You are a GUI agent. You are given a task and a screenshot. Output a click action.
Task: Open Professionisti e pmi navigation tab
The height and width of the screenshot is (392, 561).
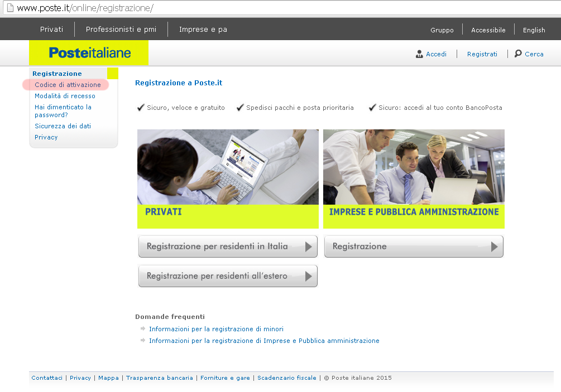coord(121,30)
